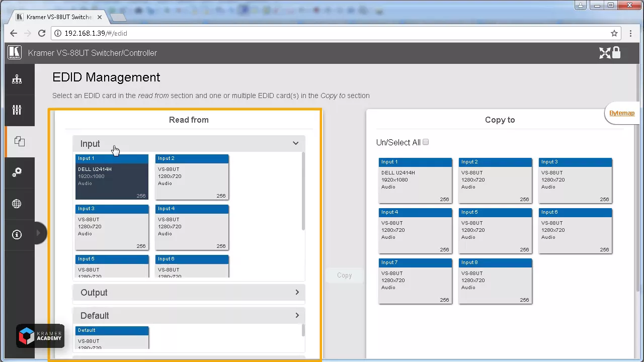The image size is (644, 362).
Task: Toggle fullscreen with the header arrows icon
Action: click(x=604, y=53)
